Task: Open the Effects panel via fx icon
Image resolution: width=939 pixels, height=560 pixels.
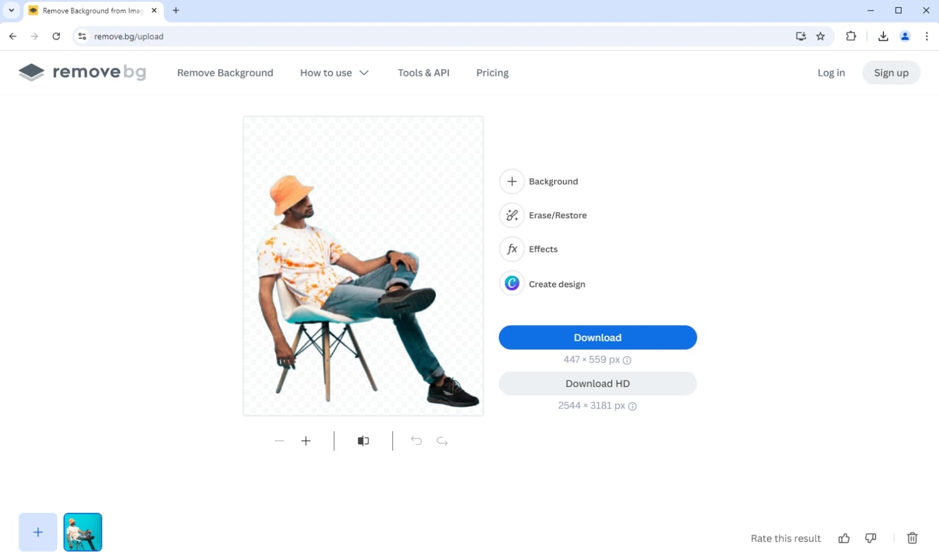Action: point(512,249)
